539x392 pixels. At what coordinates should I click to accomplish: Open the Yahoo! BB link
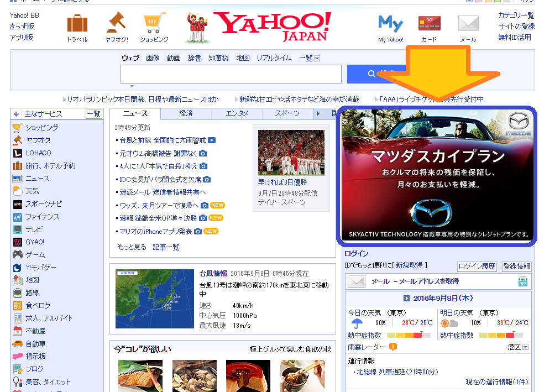[x=24, y=15]
